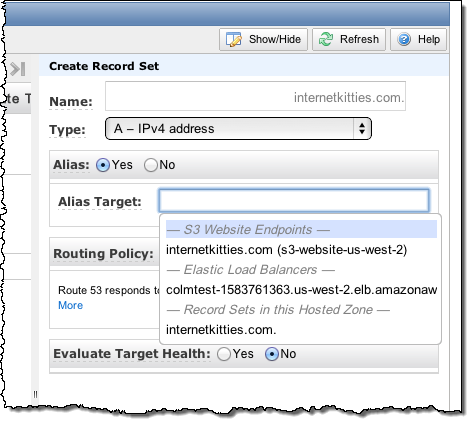This screenshot has height=424, width=473.
Task: Collapse the panel with the arrow-bar icon
Action: (x=18, y=69)
